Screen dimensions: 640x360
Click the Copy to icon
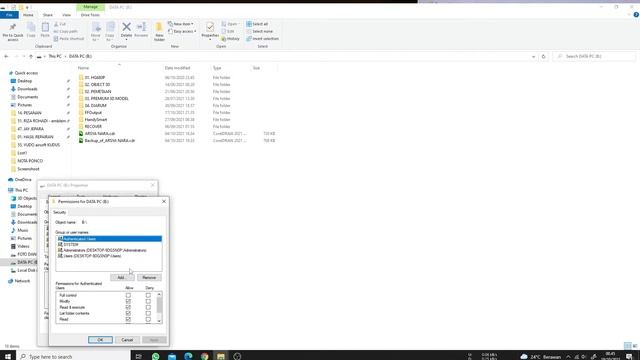(110, 31)
